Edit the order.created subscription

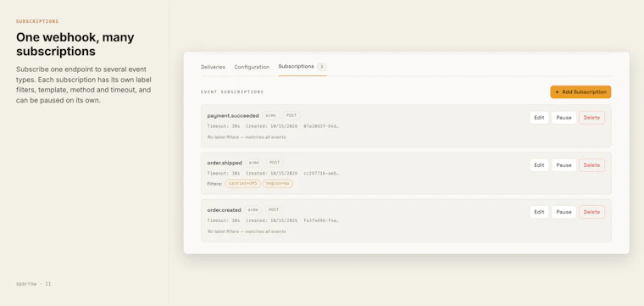coord(539,212)
